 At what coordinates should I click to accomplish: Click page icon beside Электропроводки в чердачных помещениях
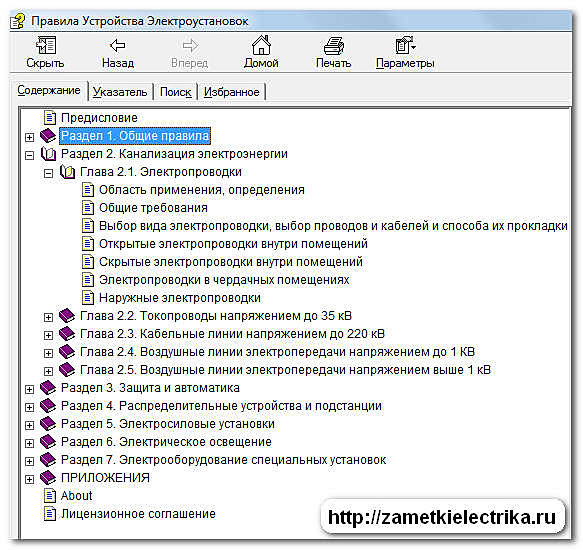pos(88,280)
